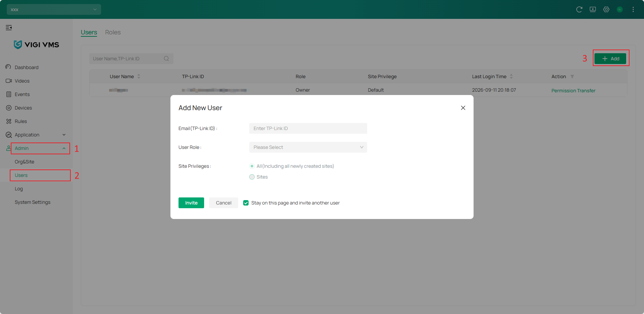
Task: Close the Add New User dialog
Action: click(x=463, y=108)
